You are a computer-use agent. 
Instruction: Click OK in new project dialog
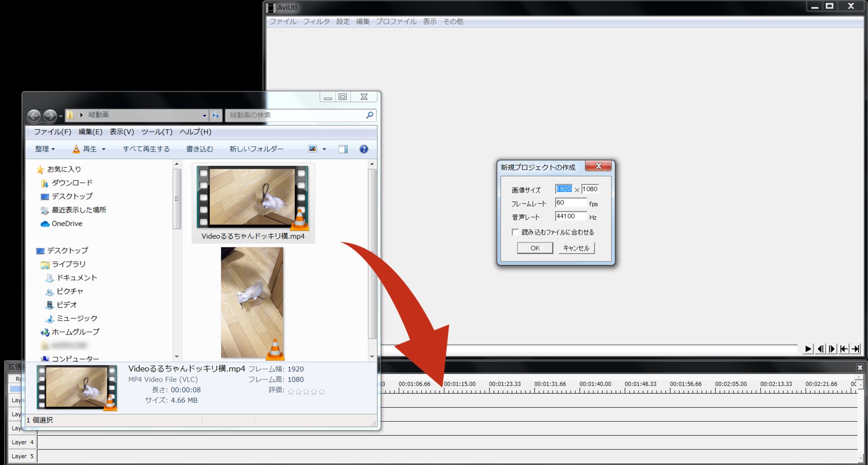[535, 248]
